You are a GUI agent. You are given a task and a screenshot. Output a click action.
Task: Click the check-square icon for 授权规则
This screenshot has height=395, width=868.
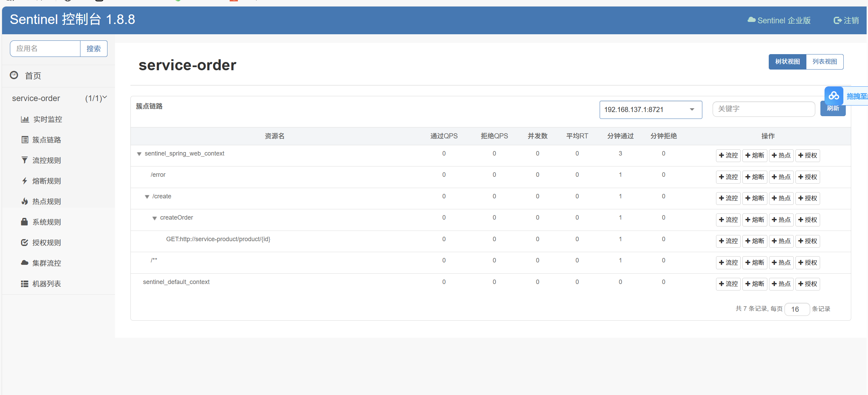pos(25,243)
